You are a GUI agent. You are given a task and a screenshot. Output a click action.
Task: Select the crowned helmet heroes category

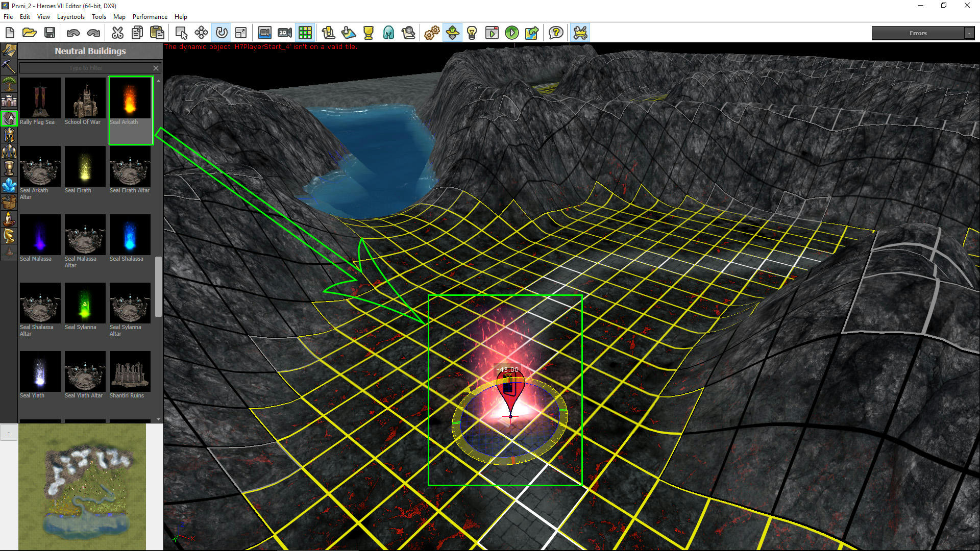pyautogui.click(x=9, y=135)
